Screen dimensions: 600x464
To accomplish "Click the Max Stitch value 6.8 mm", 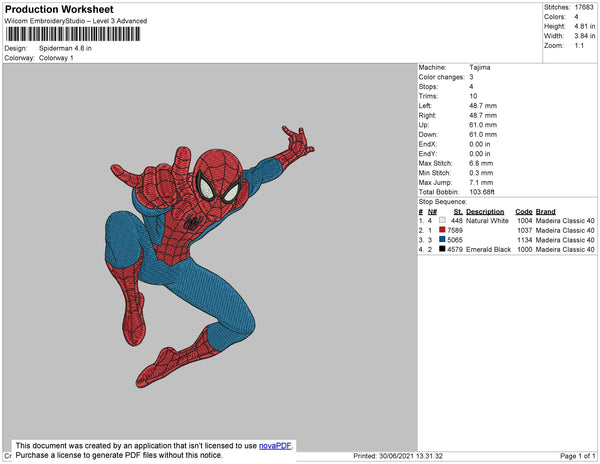I will [x=481, y=163].
